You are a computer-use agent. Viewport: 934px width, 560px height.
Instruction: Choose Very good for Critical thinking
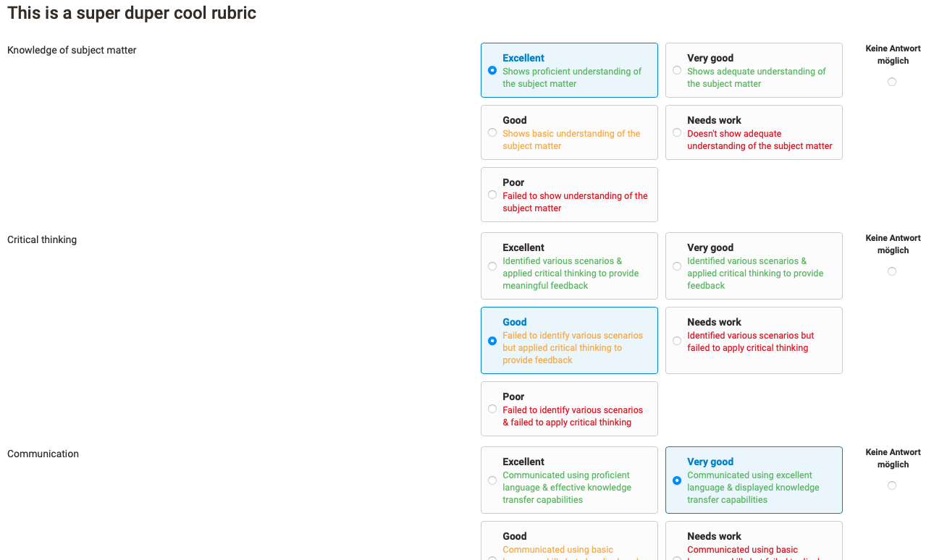coord(677,266)
